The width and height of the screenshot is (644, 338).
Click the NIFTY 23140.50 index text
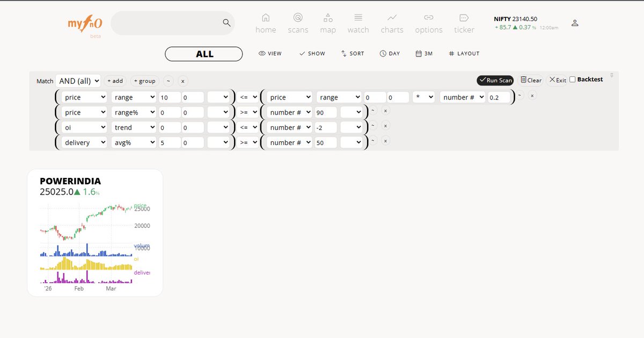coord(515,19)
